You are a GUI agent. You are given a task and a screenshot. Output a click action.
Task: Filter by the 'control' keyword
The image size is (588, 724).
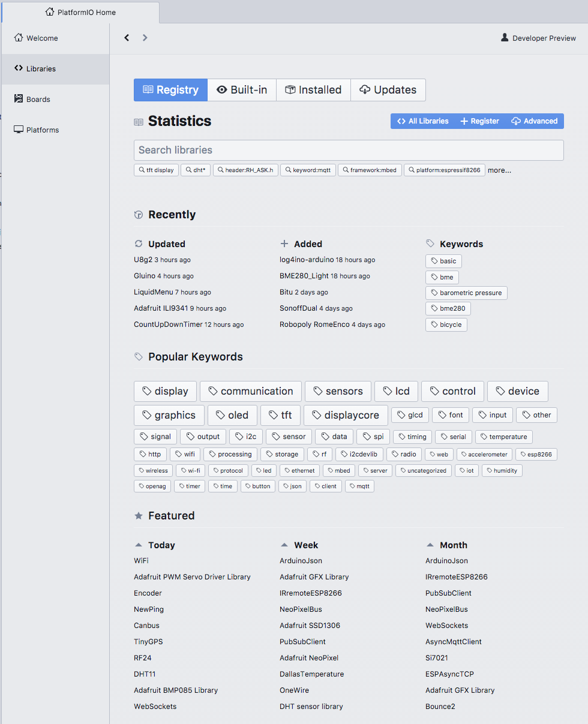(453, 391)
